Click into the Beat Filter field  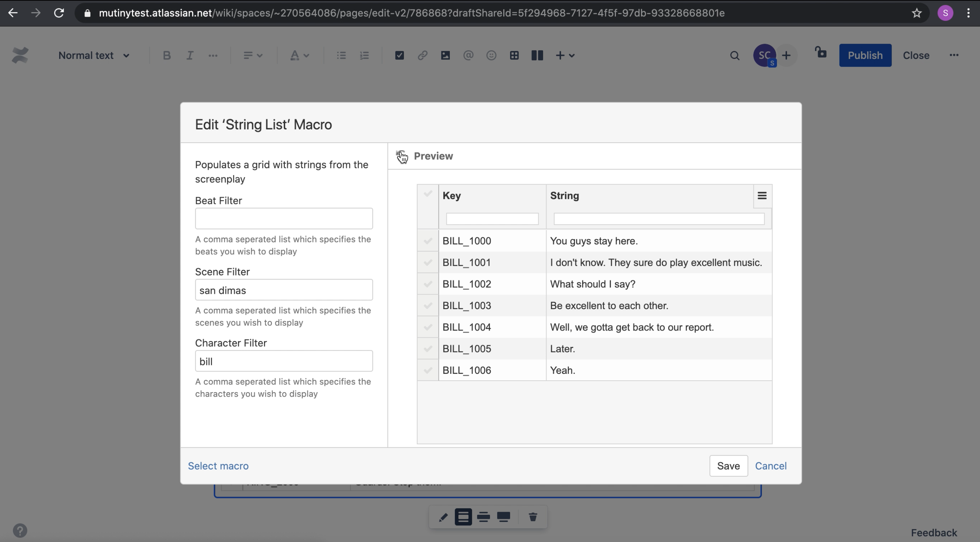(284, 219)
